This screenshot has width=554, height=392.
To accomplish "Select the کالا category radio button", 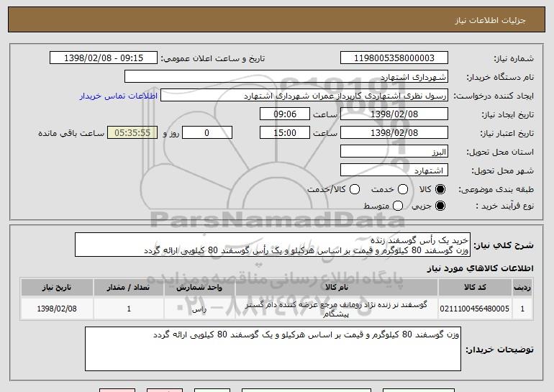I will point(440,189).
